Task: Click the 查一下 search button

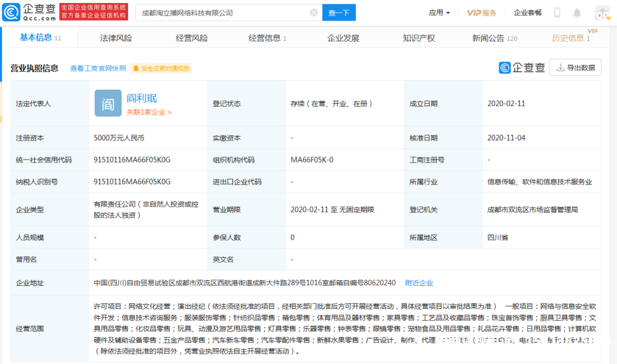Action: tap(339, 13)
